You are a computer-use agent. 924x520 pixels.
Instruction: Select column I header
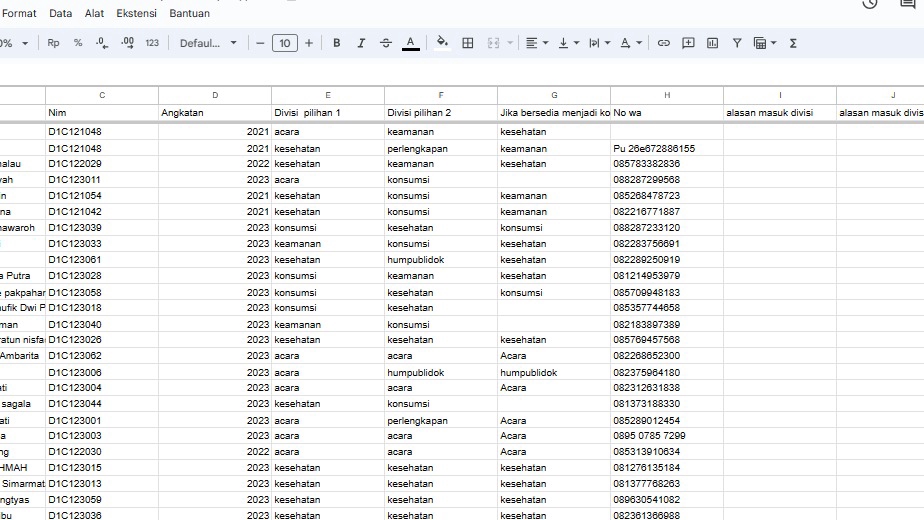780,95
